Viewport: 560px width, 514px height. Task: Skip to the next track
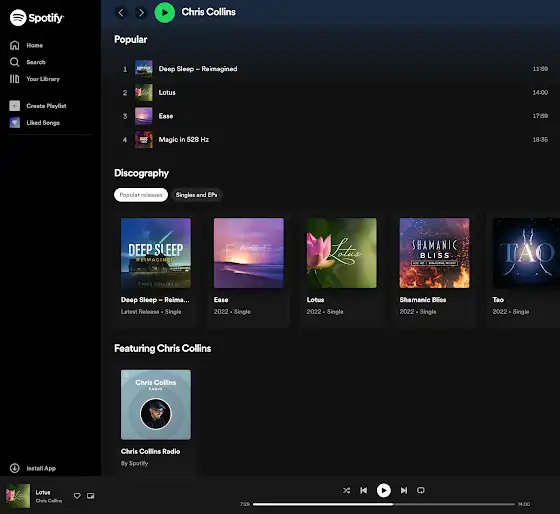coord(404,490)
